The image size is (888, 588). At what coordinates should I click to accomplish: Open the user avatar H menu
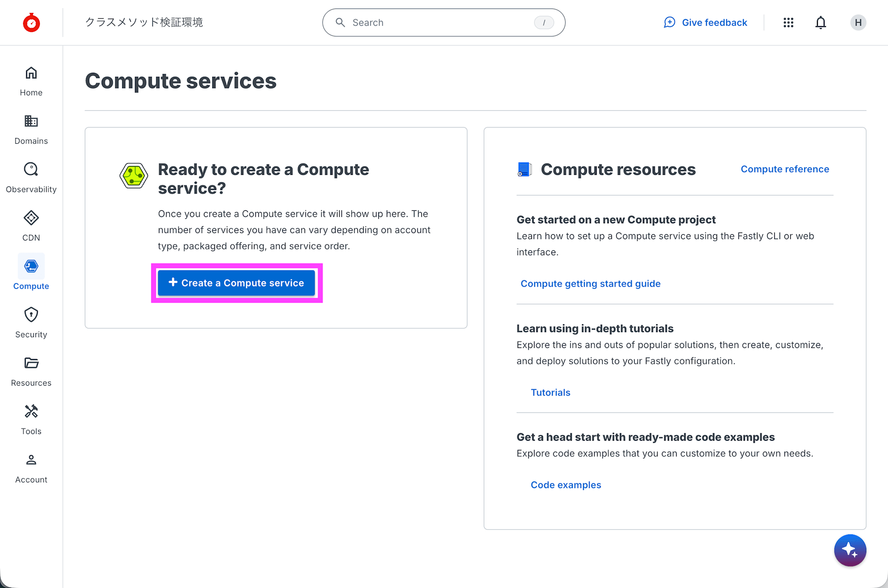(858, 23)
